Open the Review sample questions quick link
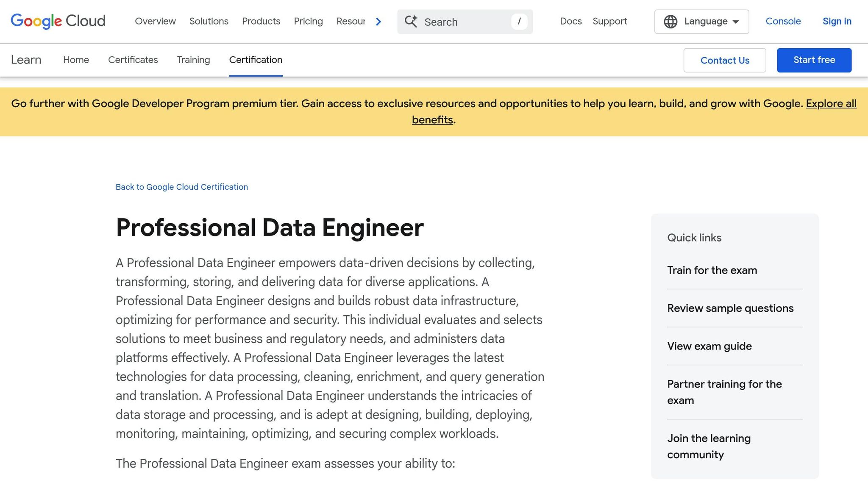 [x=730, y=308]
